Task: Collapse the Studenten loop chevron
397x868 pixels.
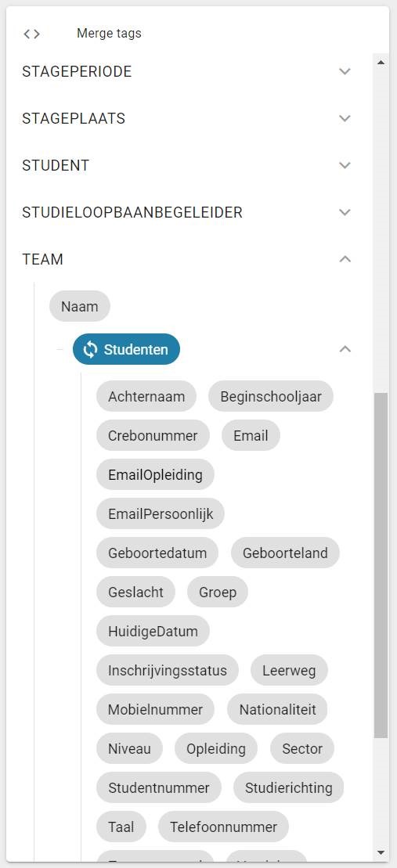Action: pos(345,349)
